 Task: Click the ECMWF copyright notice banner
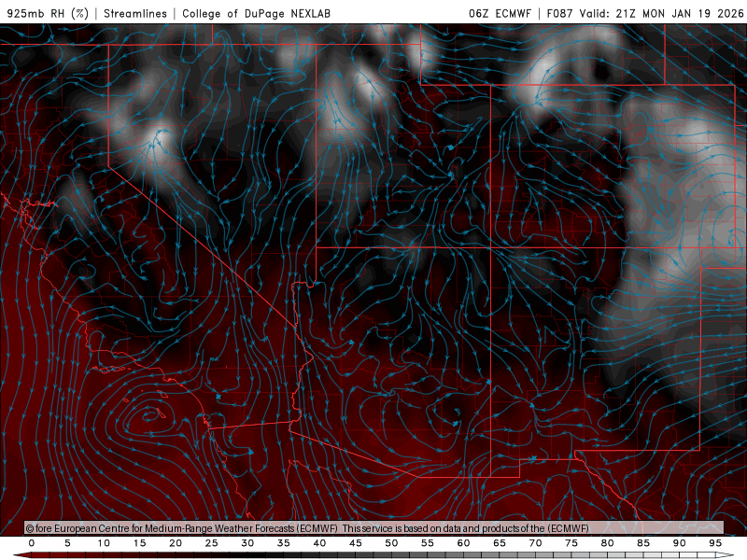[374, 528]
